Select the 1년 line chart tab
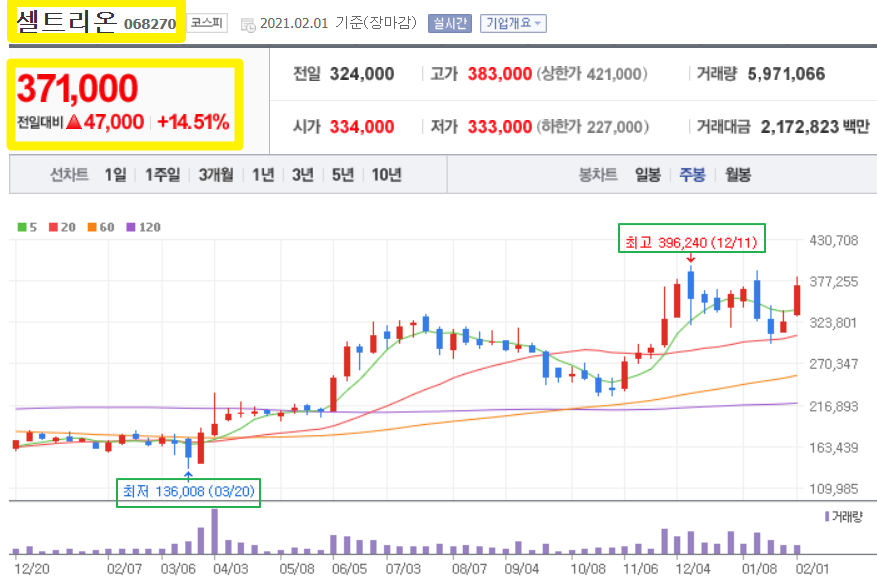The height and width of the screenshot is (581, 877). tap(263, 175)
